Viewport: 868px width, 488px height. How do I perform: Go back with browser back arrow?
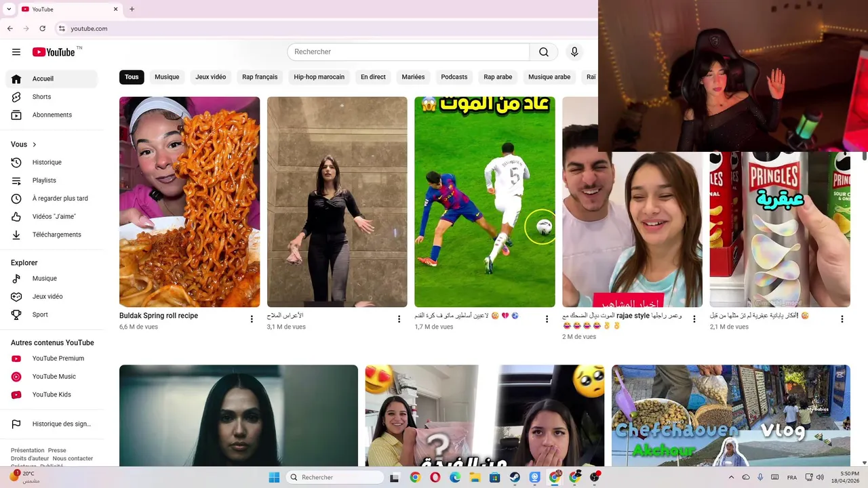[10, 28]
